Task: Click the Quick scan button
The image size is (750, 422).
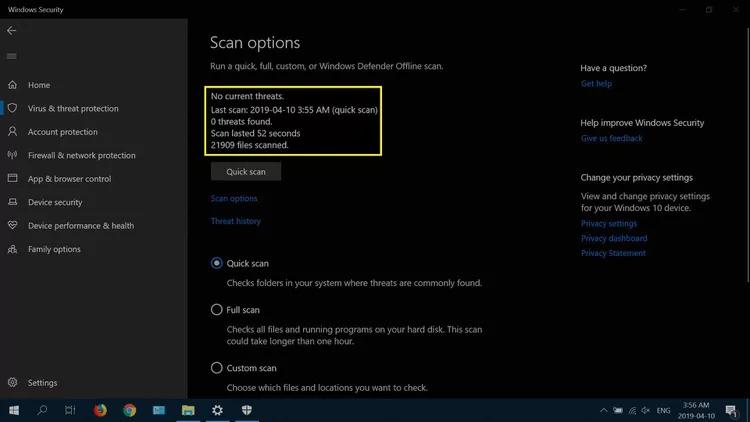Action: pos(246,171)
